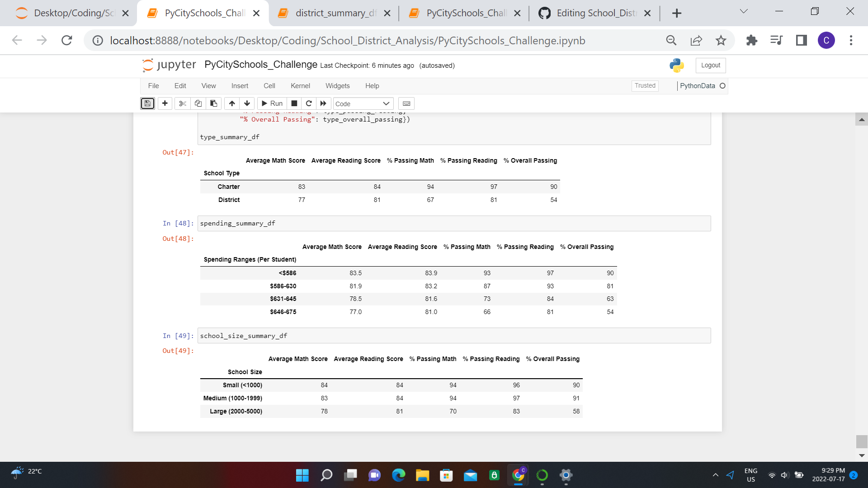Interrupt the kernel using stop icon

pos(294,103)
